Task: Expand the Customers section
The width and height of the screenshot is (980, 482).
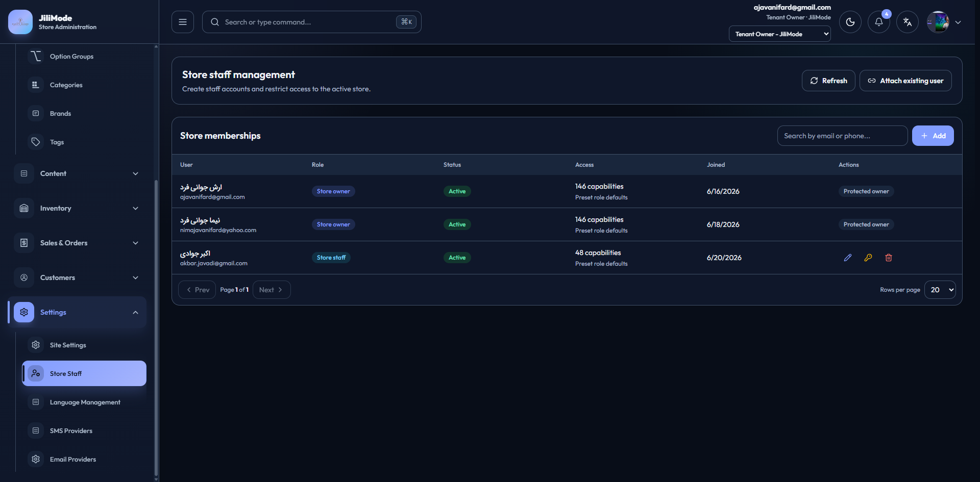Action: click(x=77, y=277)
